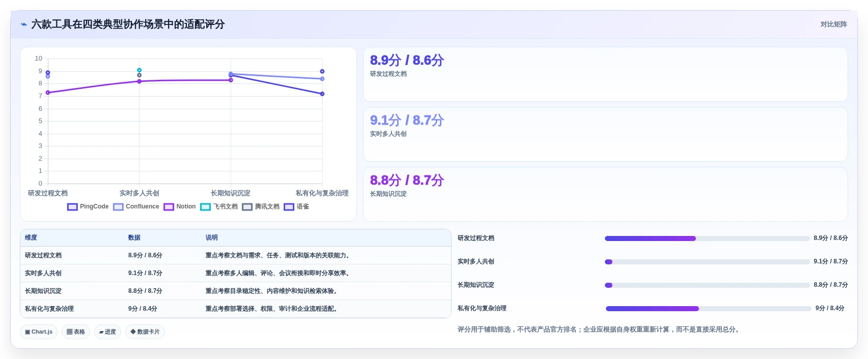Click the 长期知识沉淀 progress bar

(707, 285)
